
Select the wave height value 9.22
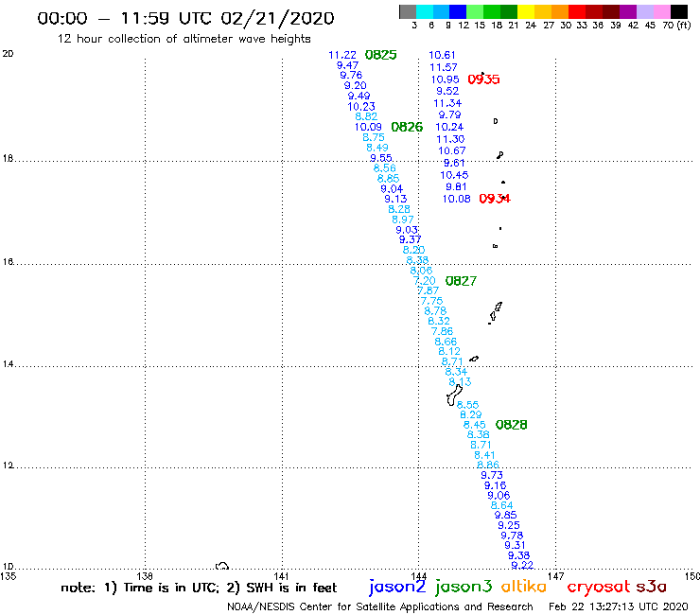point(522,565)
